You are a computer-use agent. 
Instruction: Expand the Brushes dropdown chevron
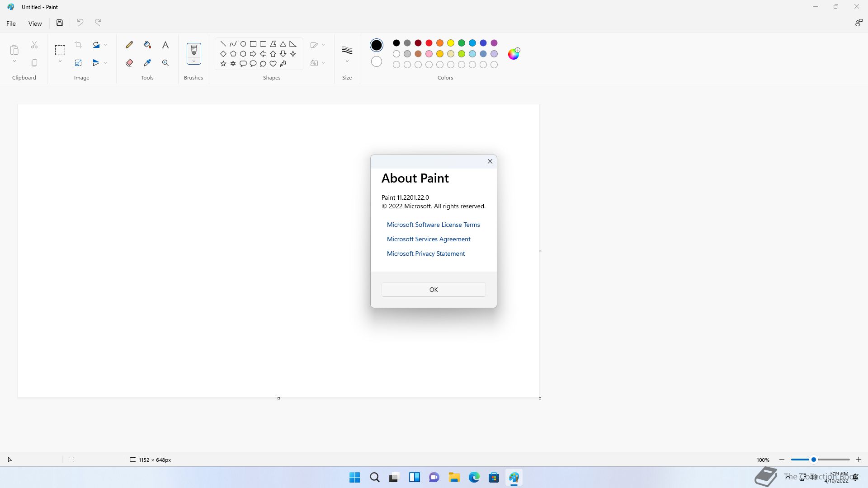click(194, 61)
